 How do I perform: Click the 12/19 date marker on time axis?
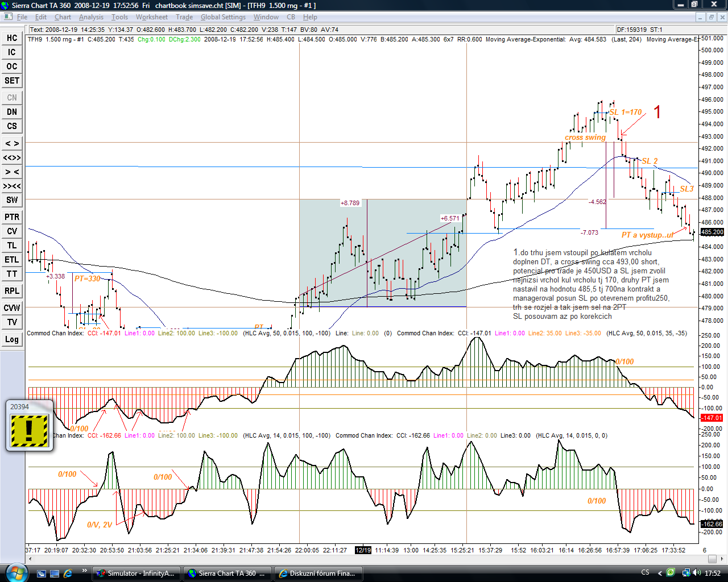coord(363,550)
